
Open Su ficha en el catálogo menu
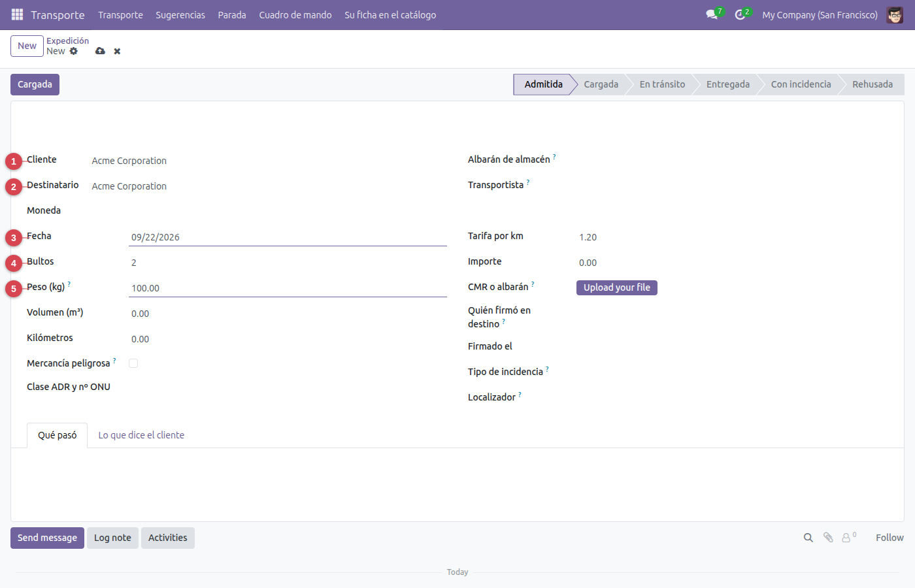[x=390, y=14]
